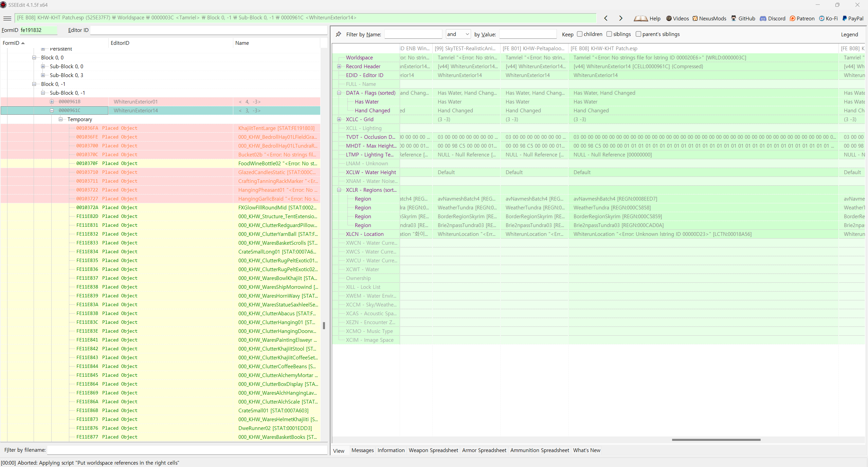The width and height of the screenshot is (868, 467).
Task: Open the Patreon link icon
Action: 792,18
